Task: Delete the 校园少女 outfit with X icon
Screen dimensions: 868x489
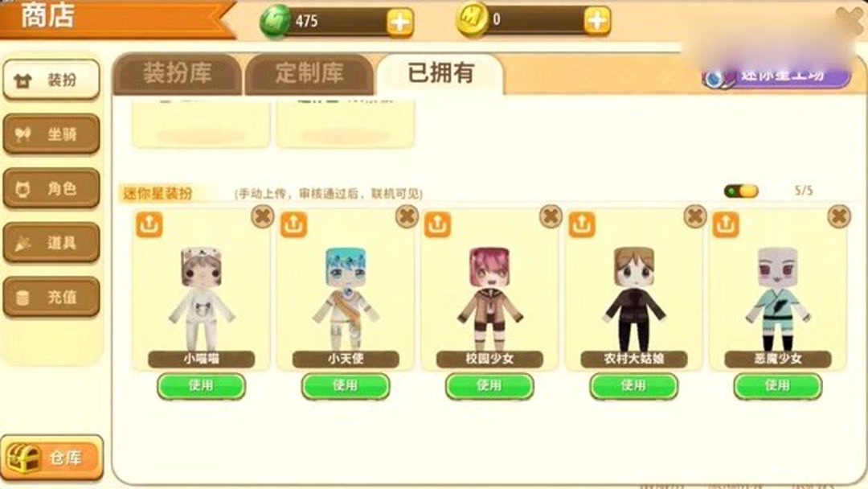Action: [551, 216]
